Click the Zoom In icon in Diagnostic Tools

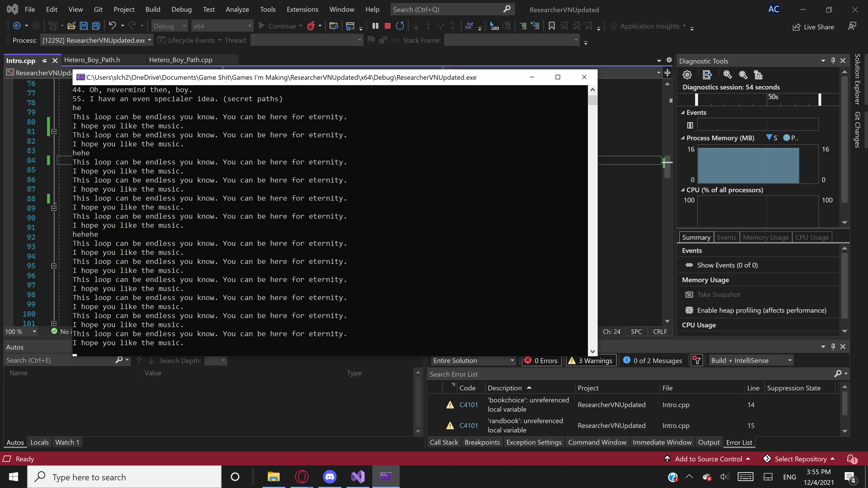727,75
